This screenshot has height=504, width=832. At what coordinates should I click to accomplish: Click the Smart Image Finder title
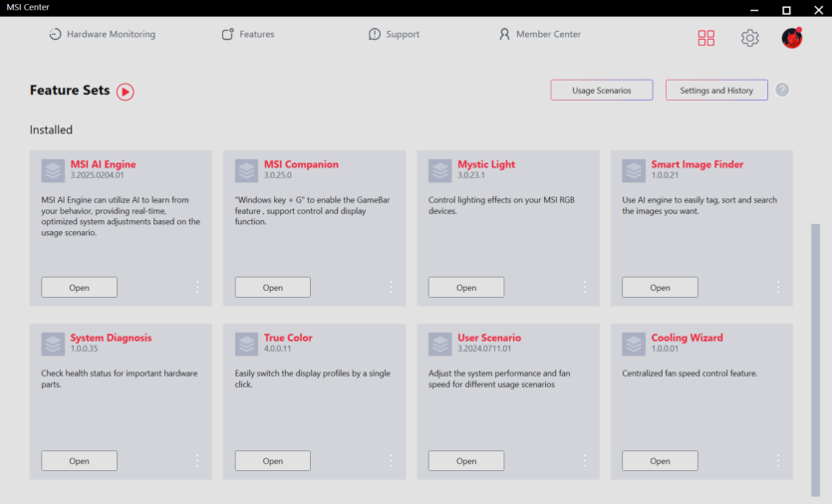coord(697,164)
